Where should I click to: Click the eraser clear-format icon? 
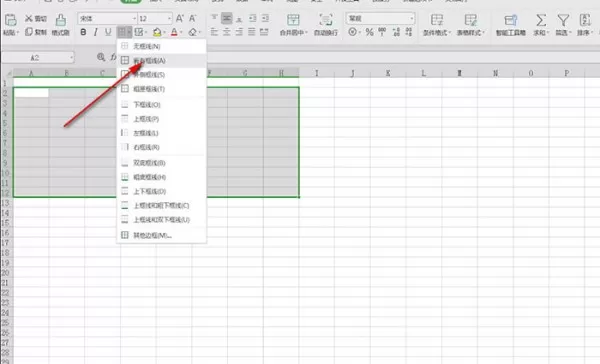192,32
